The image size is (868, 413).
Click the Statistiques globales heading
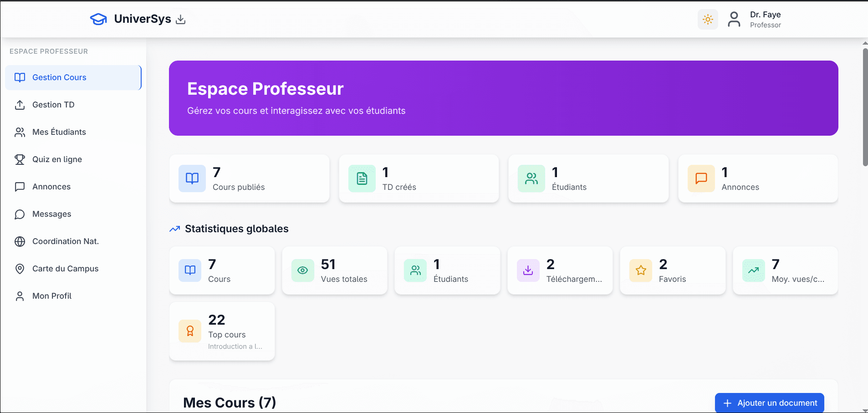[237, 229]
